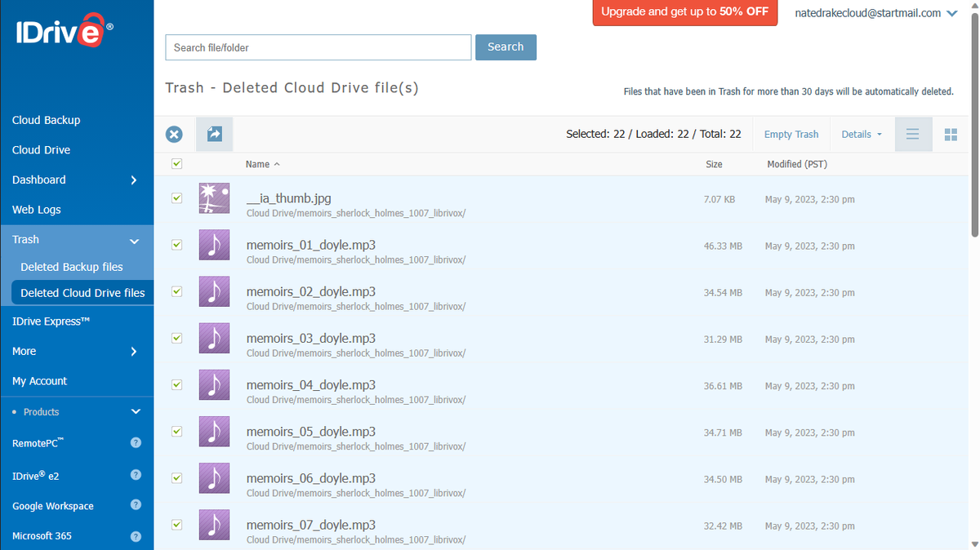Click the Empty Trash link
Screen dimensions: 980x550
point(791,134)
